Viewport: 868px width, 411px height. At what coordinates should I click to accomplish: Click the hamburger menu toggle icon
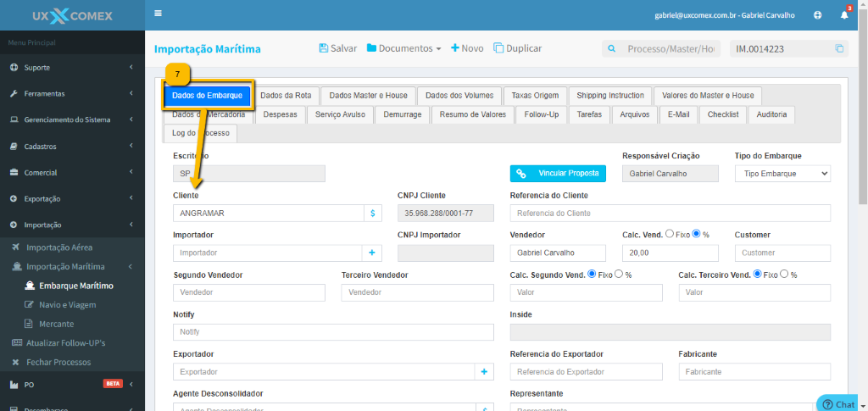(158, 14)
